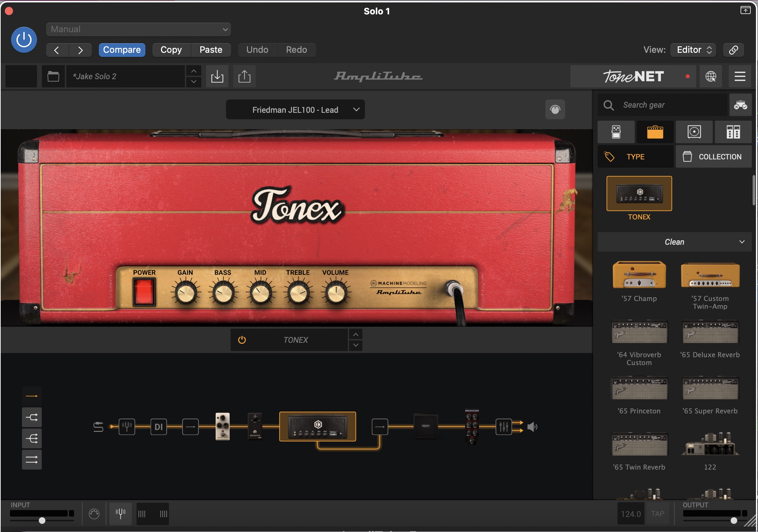Open the preset browser folder icon

[x=53, y=76]
